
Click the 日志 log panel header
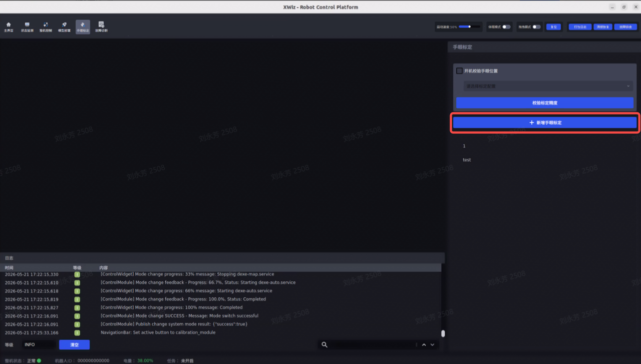click(222, 258)
